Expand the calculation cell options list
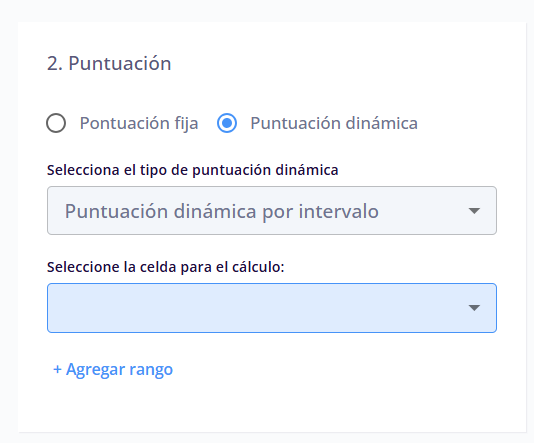The image size is (534, 443). (x=272, y=308)
